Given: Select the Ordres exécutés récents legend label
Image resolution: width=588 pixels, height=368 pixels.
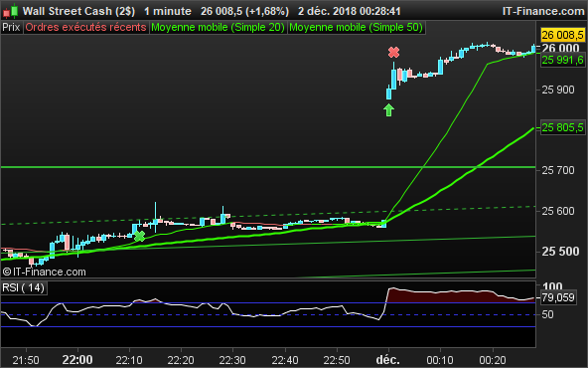Looking at the screenshot, I should click(x=85, y=28).
